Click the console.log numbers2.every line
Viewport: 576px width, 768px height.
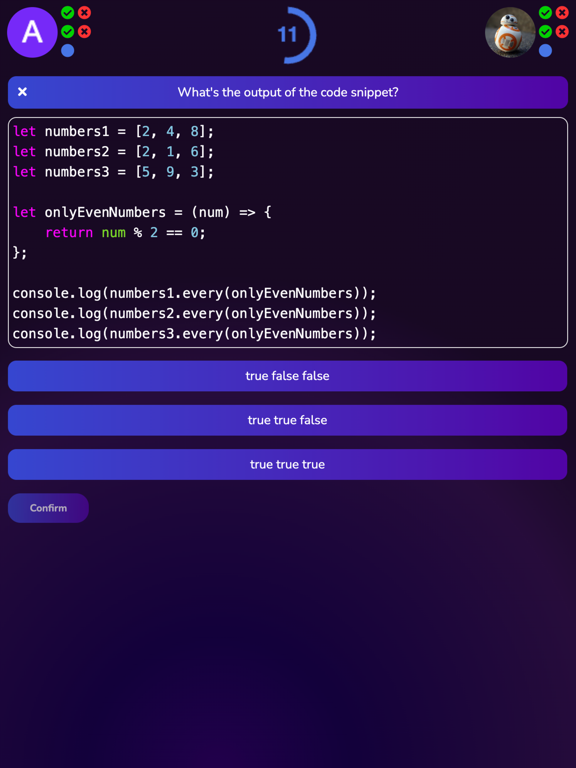point(194,313)
